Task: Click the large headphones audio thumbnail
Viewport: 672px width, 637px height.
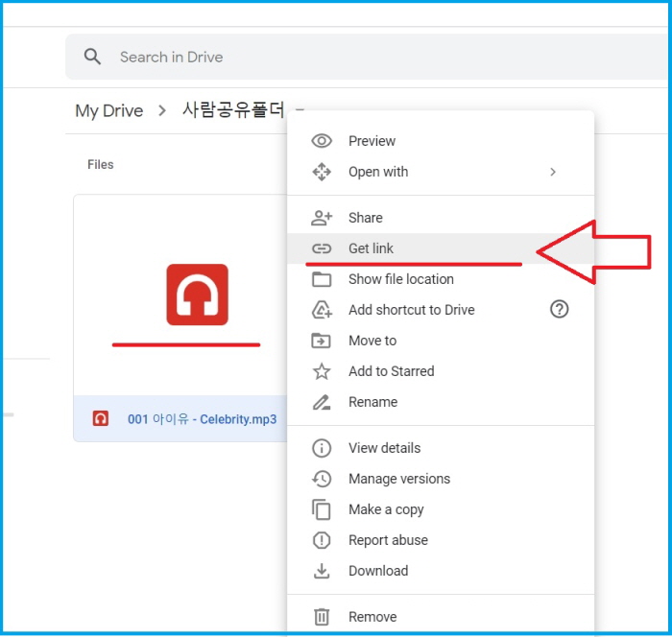Action: pyautogui.click(x=197, y=295)
